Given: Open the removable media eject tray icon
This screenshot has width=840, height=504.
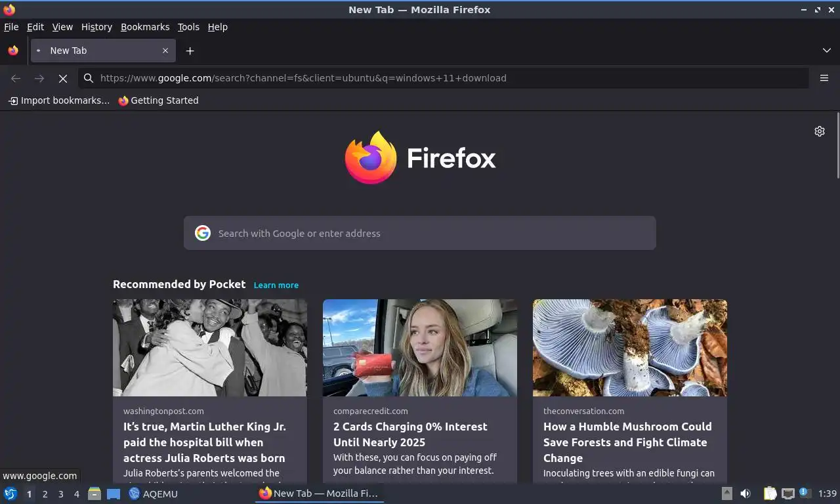Looking at the screenshot, I should coord(727,493).
